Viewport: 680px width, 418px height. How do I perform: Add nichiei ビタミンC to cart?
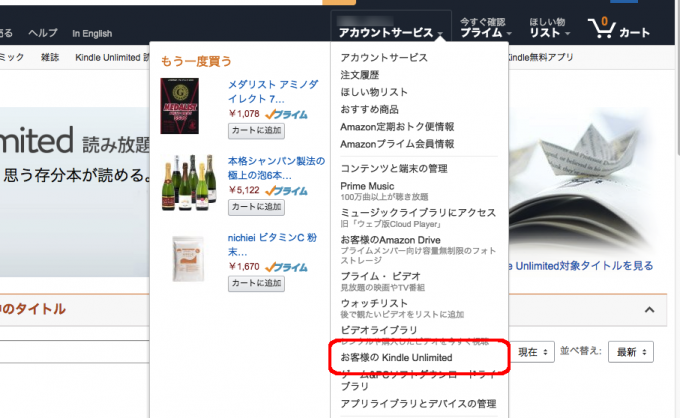click(x=256, y=283)
